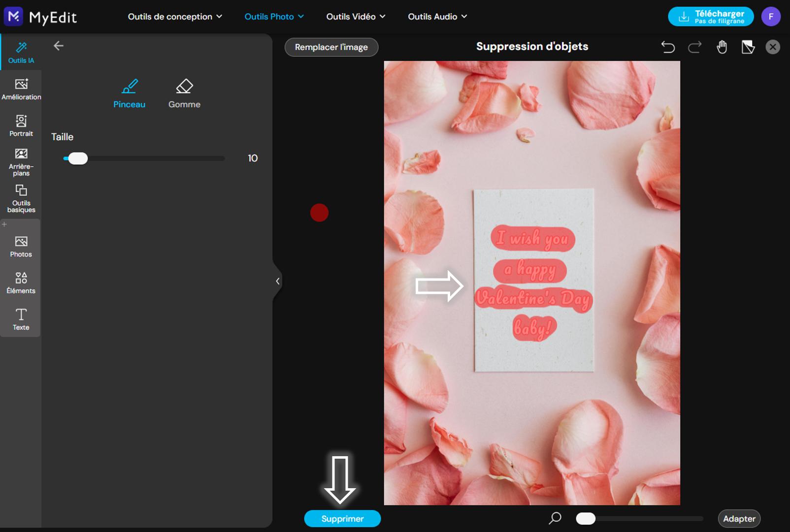This screenshot has width=790, height=532.
Task: Click the Taille label
Action: point(62,137)
